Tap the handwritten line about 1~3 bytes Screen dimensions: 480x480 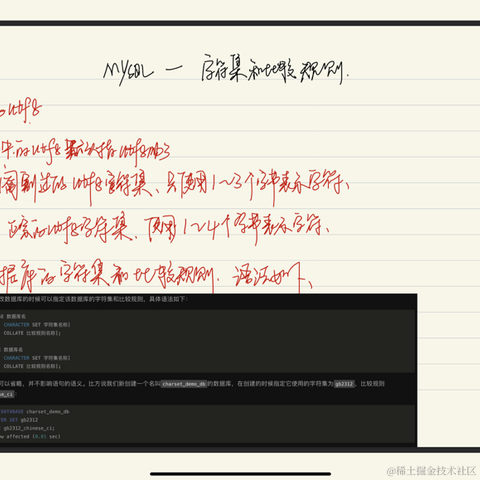tap(174, 185)
